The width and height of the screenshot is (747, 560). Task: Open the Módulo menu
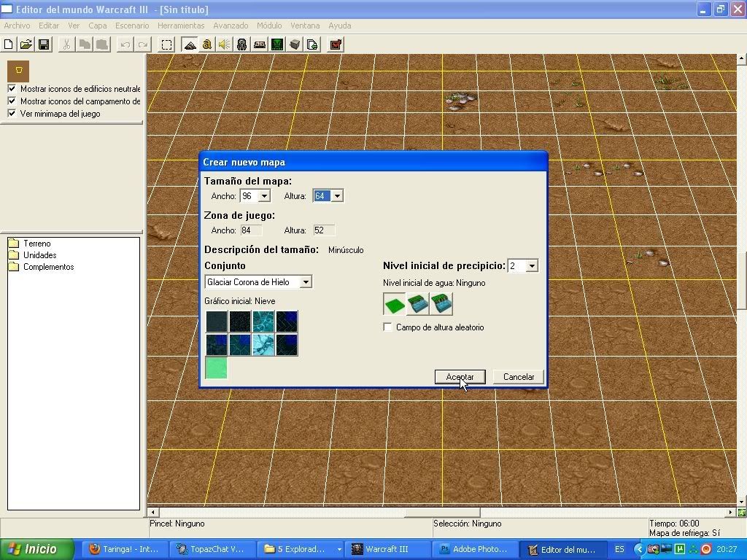[x=269, y=26]
